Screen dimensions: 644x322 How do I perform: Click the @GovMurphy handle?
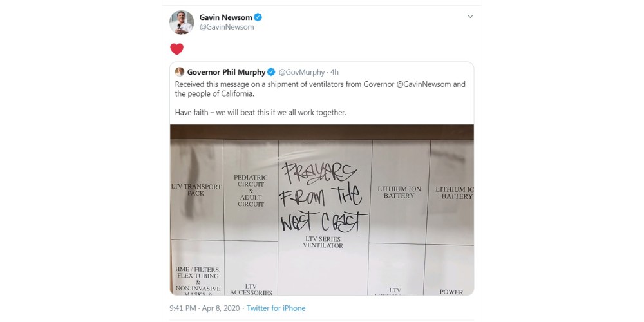click(301, 72)
